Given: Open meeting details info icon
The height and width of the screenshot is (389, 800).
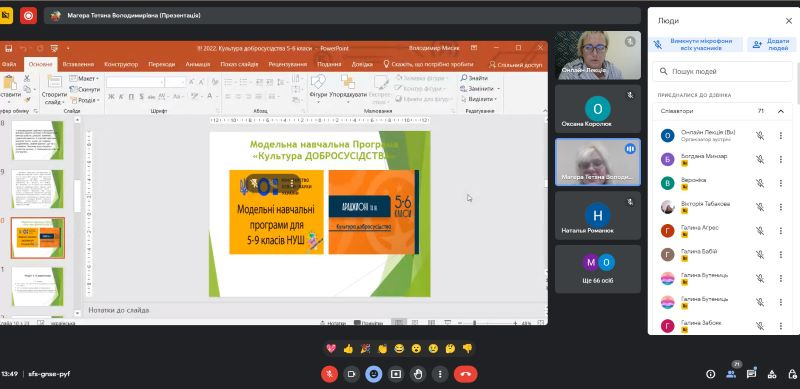Looking at the screenshot, I should [x=710, y=374].
